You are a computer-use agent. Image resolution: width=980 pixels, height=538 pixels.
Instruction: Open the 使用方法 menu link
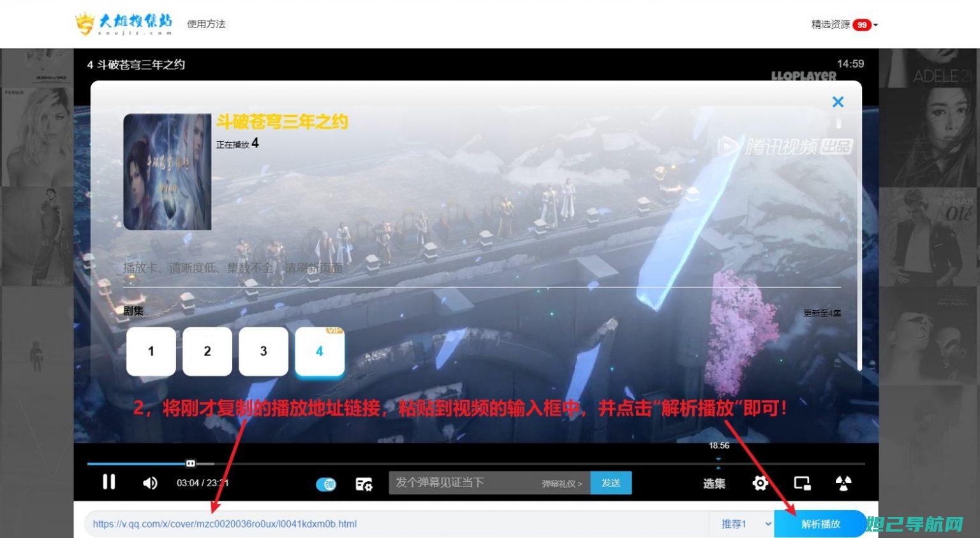206,24
